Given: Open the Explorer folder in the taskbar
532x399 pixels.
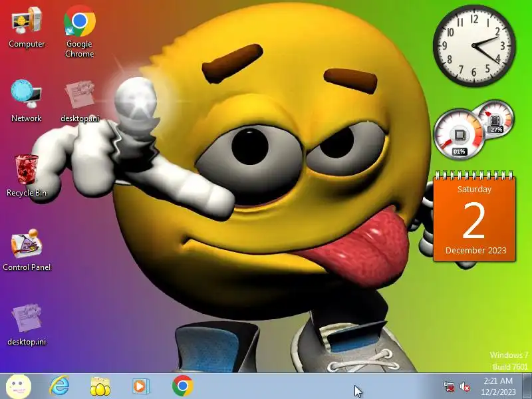Looking at the screenshot, I should pyautogui.click(x=100, y=386).
